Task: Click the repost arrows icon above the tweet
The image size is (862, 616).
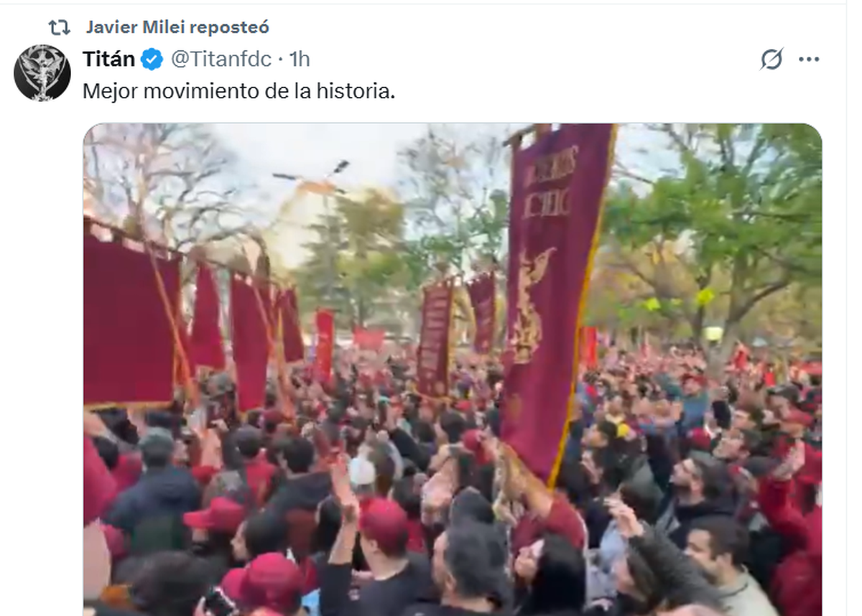Action: pos(59,28)
